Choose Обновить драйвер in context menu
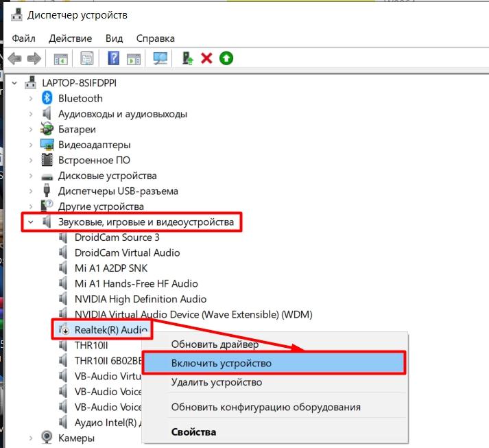 (274, 344)
